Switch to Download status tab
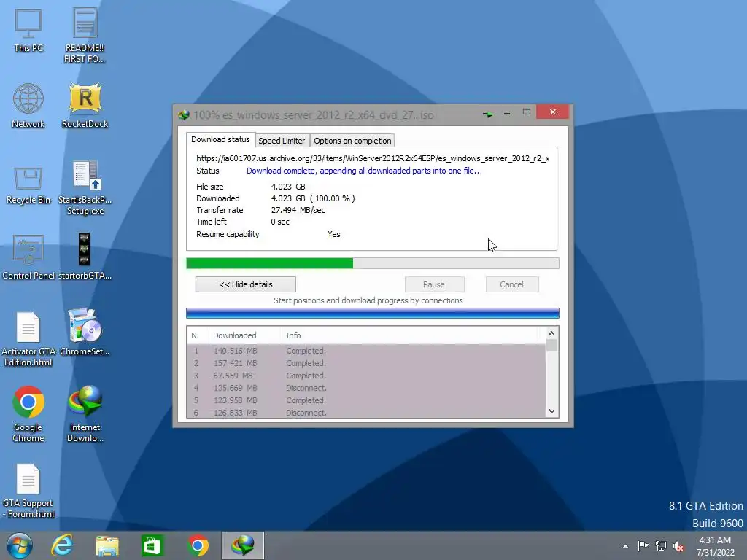This screenshot has height=560, width=747. coord(220,139)
